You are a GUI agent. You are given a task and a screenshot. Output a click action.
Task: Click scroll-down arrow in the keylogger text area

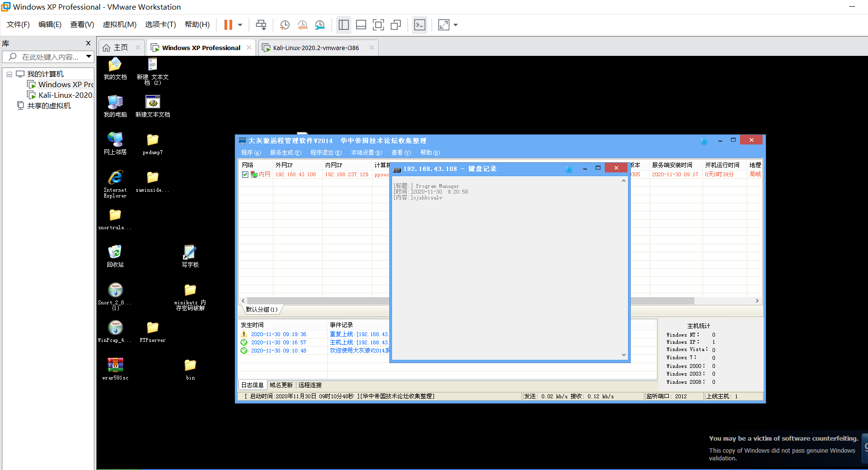click(x=624, y=355)
